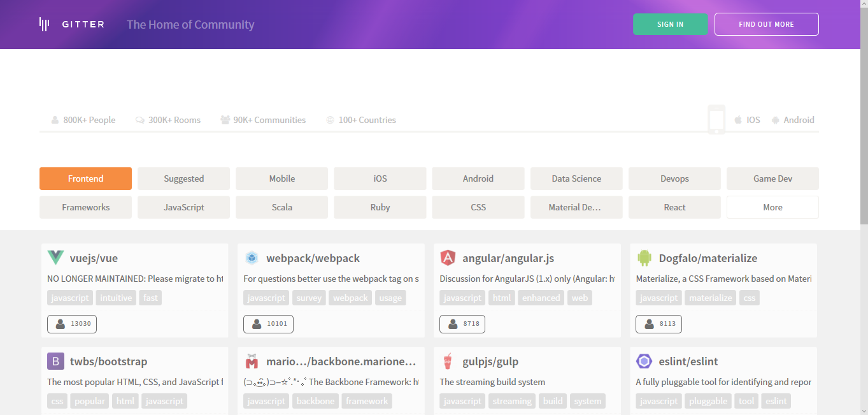Select the Suggested category tab
The height and width of the screenshot is (415, 868).
point(183,178)
